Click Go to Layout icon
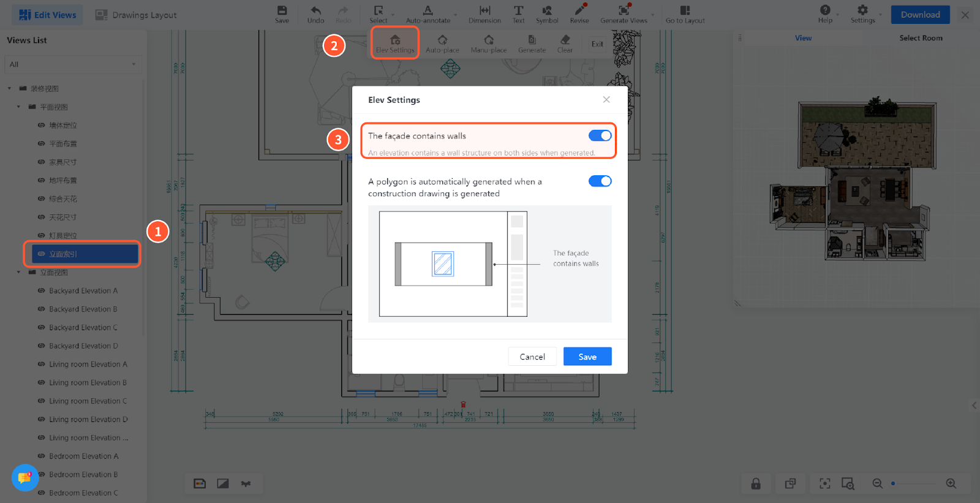The image size is (980, 503). 685,10
